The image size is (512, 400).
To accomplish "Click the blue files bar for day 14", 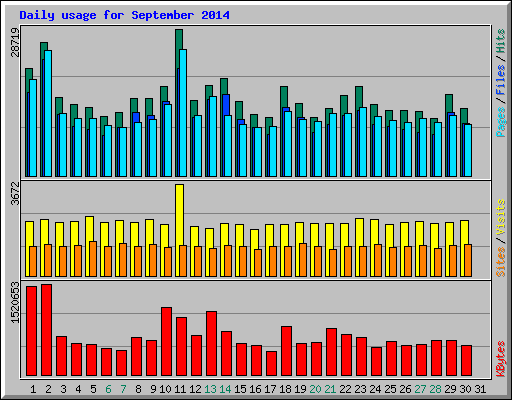I will (x=226, y=105).
